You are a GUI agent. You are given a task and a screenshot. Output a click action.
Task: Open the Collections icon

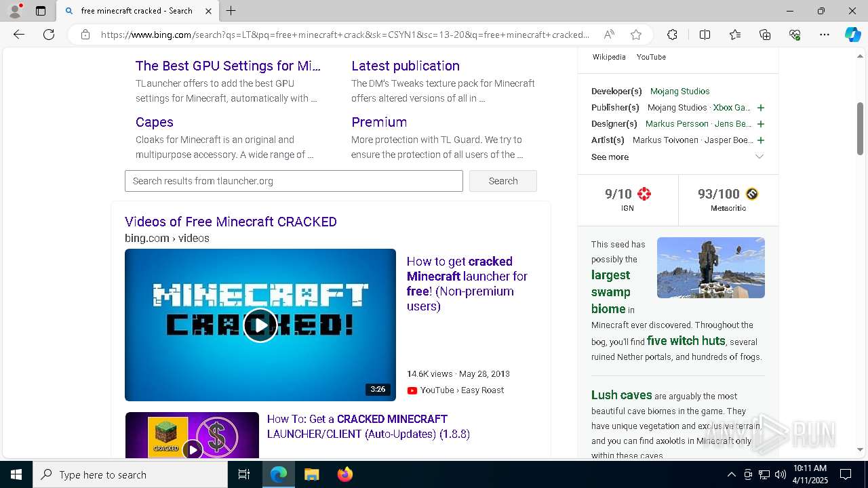click(x=765, y=35)
